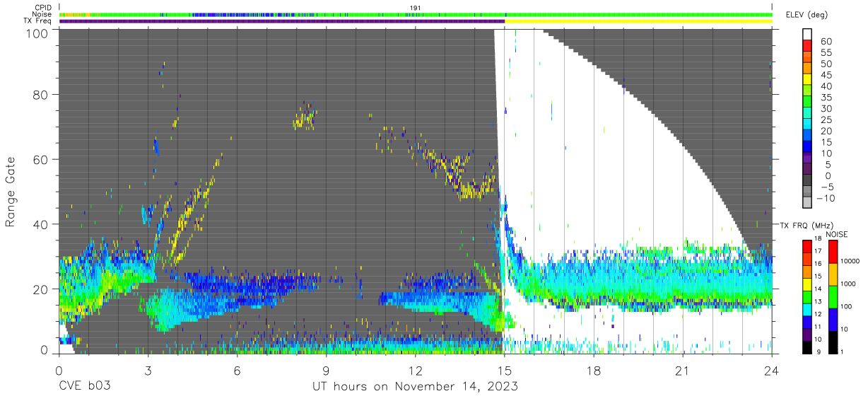Click the CPID value '191'

pyautogui.click(x=415, y=7)
